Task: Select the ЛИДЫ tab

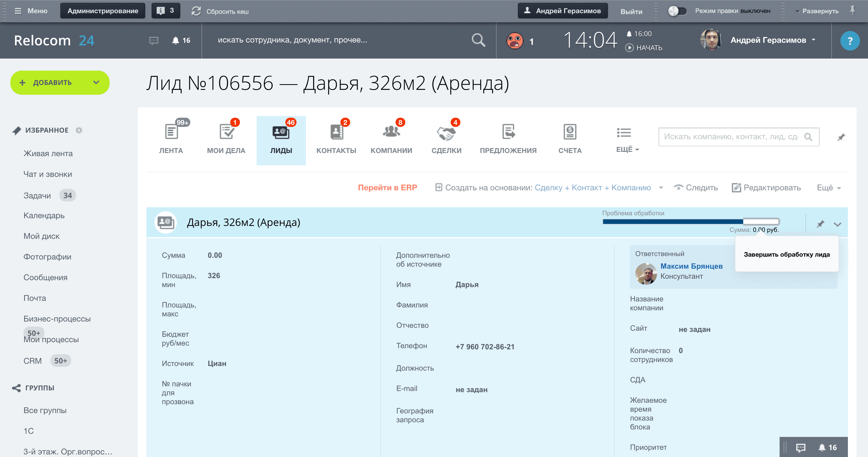Action: [281, 140]
